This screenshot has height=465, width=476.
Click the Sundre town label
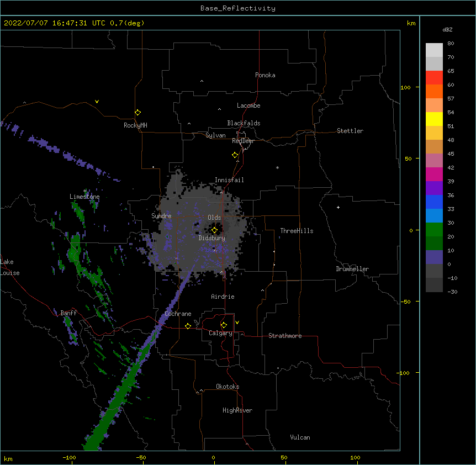(x=161, y=216)
